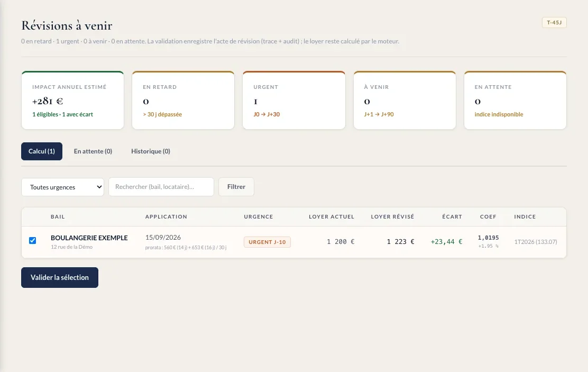588x372 pixels.
Task: Click the En retard summary card
Action: coord(183,100)
